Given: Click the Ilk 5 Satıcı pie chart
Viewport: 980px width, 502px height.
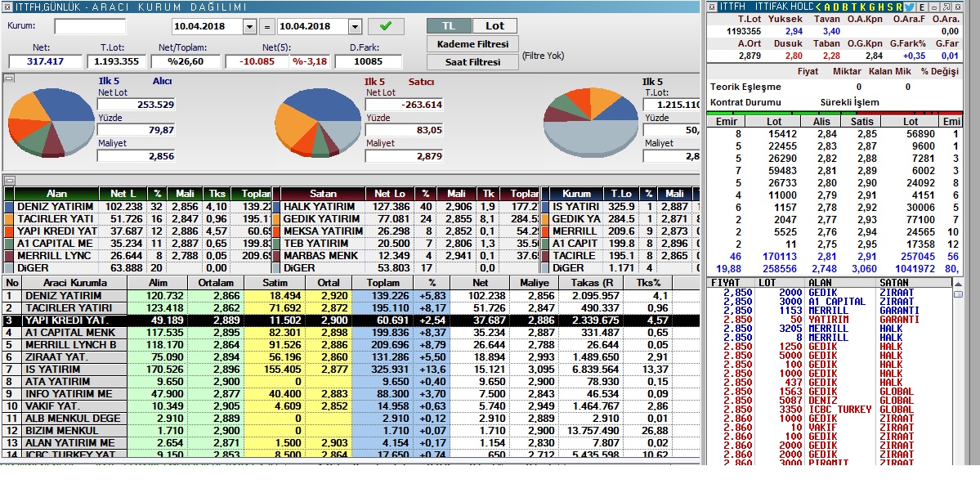Looking at the screenshot, I should coord(319,121).
